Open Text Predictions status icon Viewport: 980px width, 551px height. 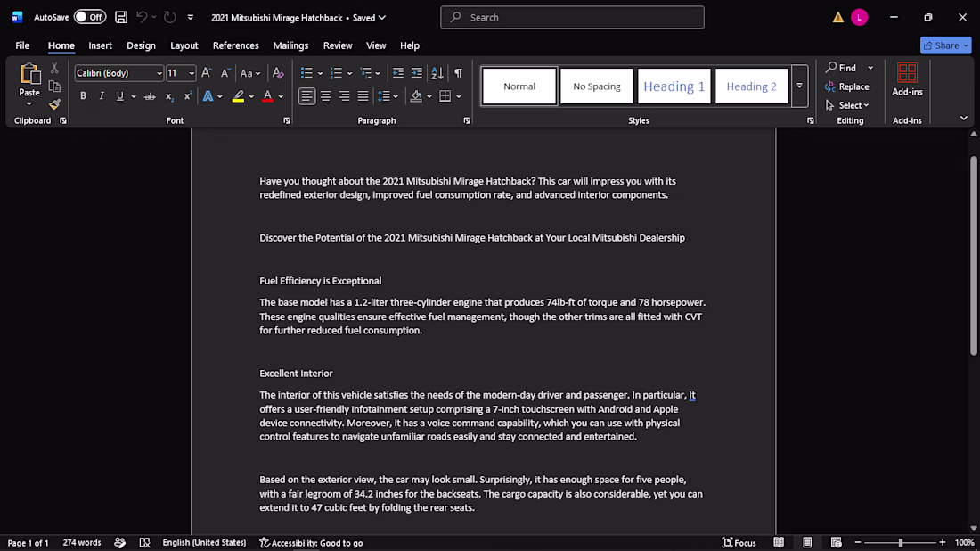[x=120, y=543]
